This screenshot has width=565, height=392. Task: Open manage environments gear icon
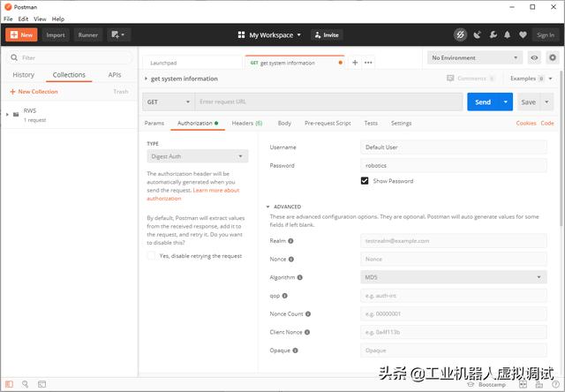(553, 57)
